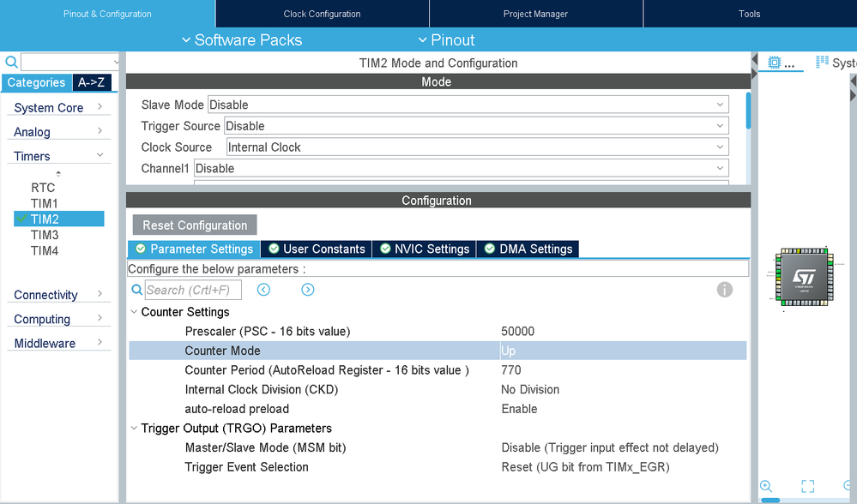Screen dimensions: 857x504
Task: Expand the Computing category
Action: click(58, 318)
